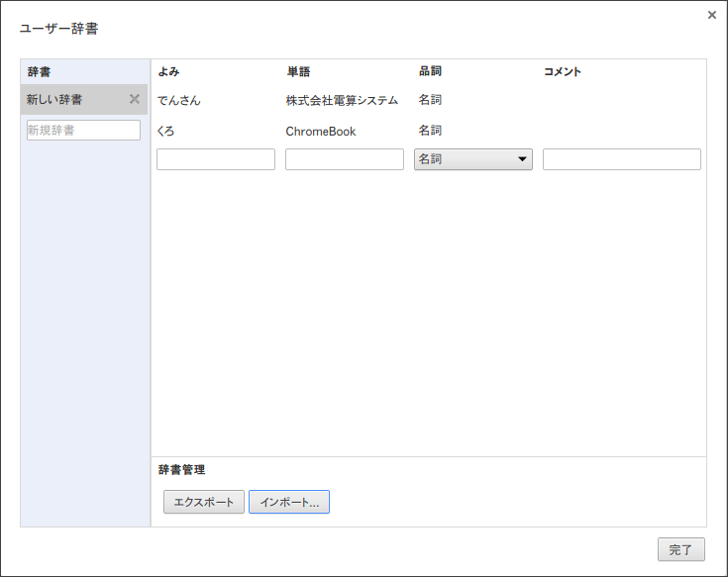Open the 品詞 dropdown showing 名詞
Screen dimensions: 728x577
472,159
